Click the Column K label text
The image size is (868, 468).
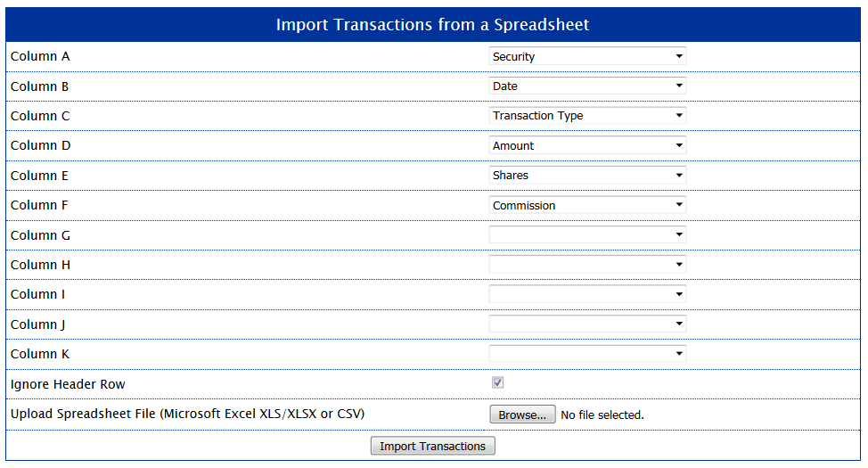[40, 354]
